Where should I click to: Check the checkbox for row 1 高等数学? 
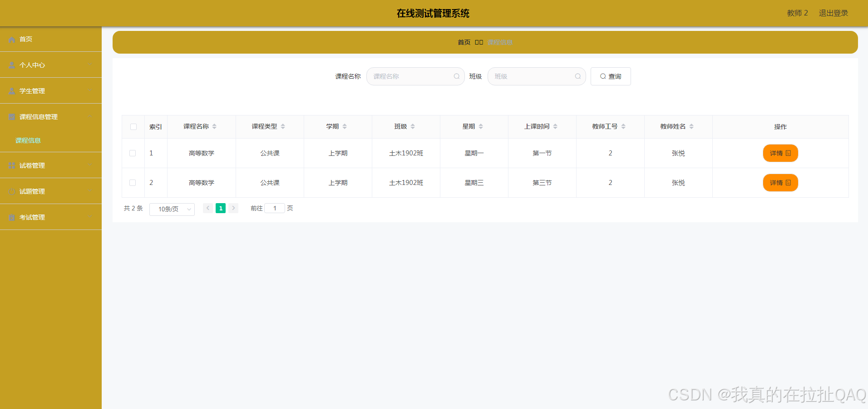(133, 153)
